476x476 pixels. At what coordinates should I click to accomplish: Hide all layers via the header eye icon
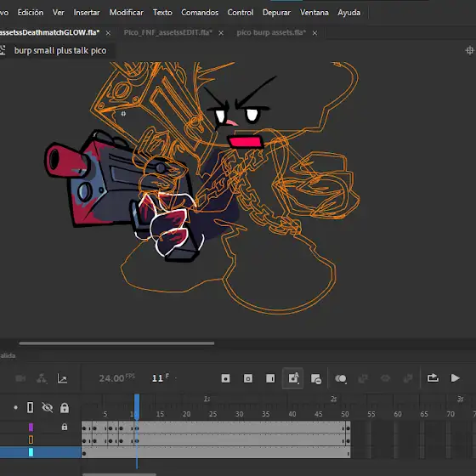[x=47, y=407]
